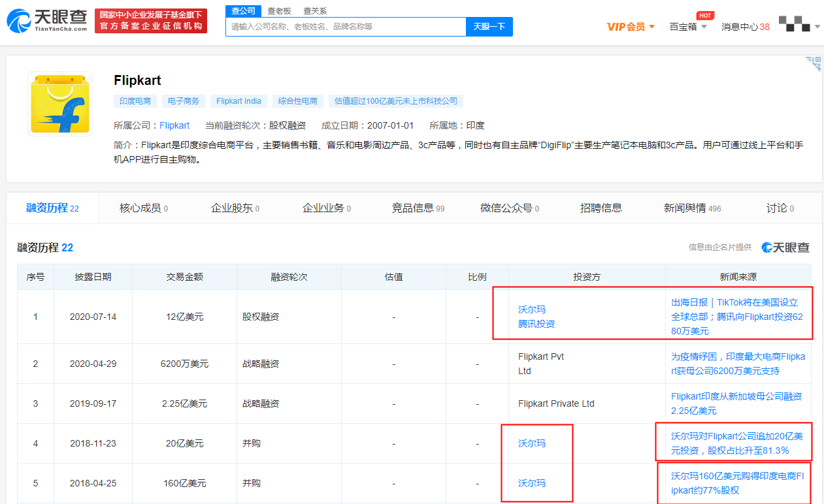This screenshot has height=504, width=824.
Task: Select the 竞品信息 tab
Action: click(418, 208)
